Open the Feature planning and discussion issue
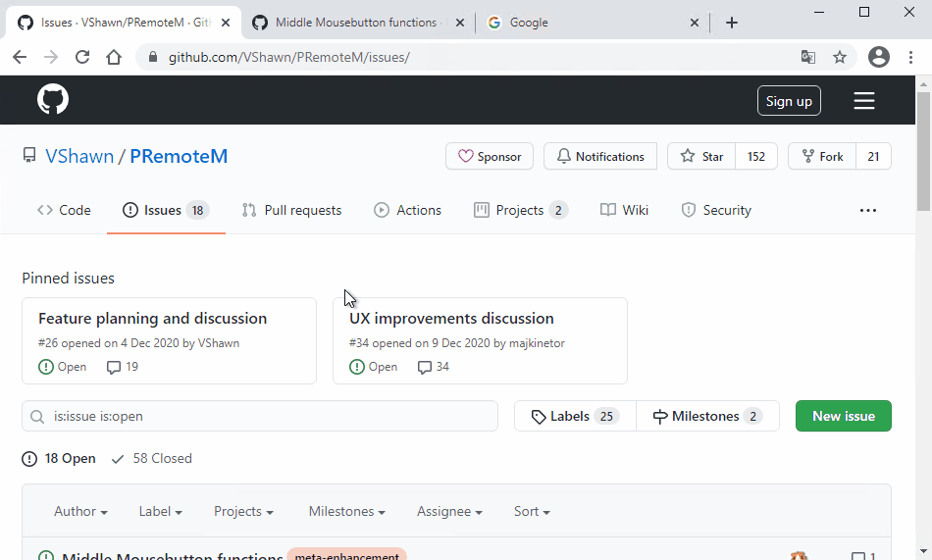The width and height of the screenshot is (932, 560). [x=152, y=319]
